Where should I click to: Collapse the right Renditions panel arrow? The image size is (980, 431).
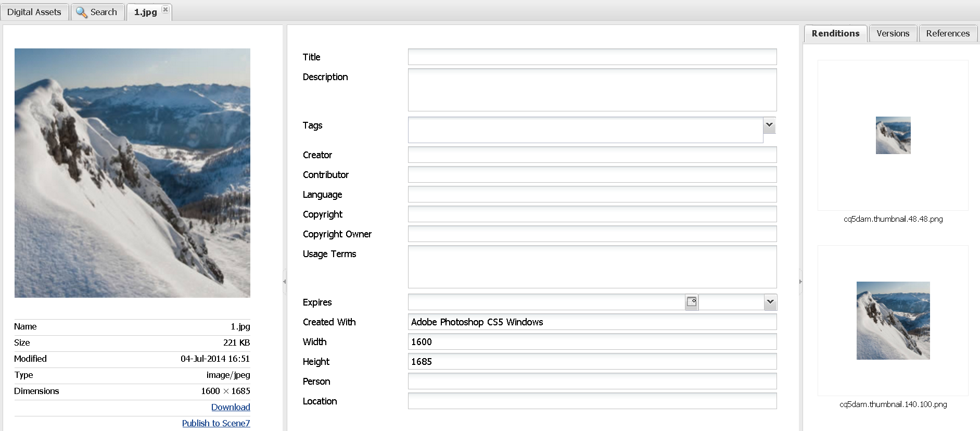pyautogui.click(x=800, y=282)
